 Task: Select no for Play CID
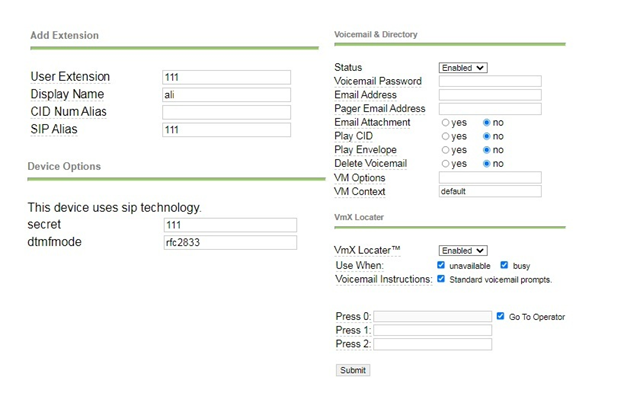coord(486,136)
